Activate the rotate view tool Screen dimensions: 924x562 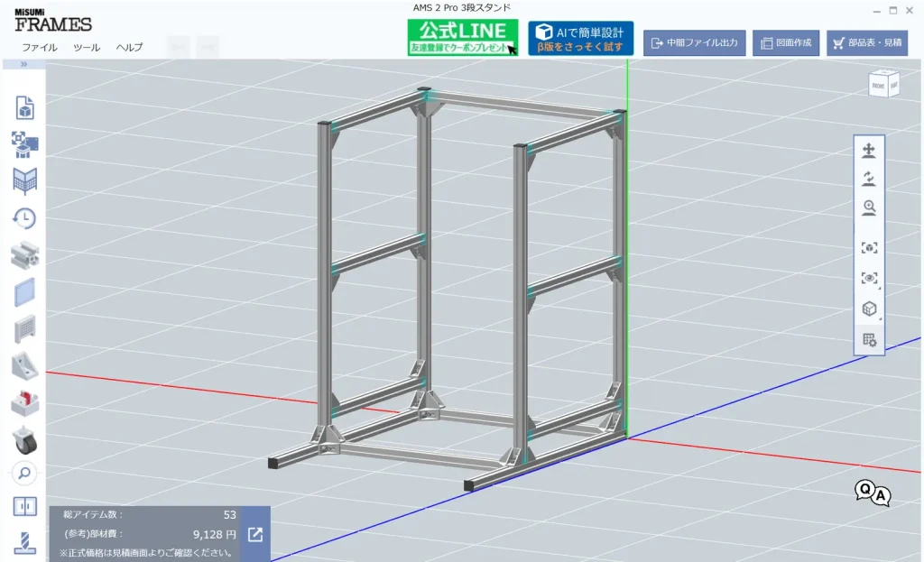coord(869,179)
